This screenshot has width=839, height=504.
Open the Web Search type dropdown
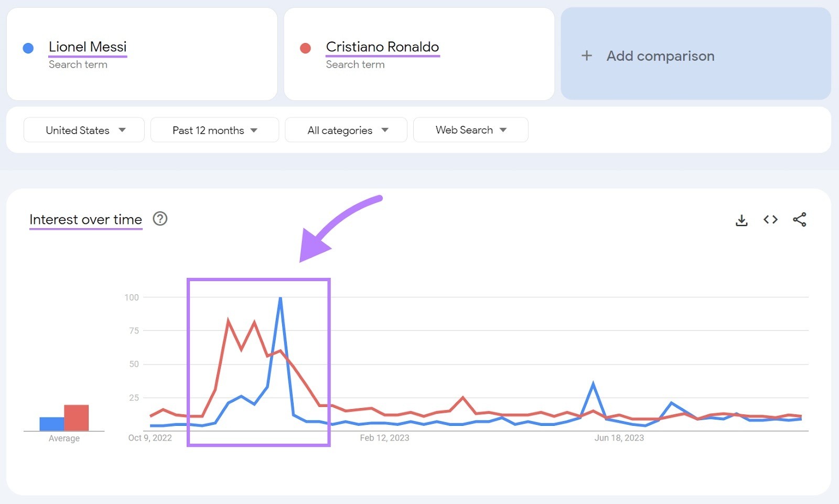(470, 130)
